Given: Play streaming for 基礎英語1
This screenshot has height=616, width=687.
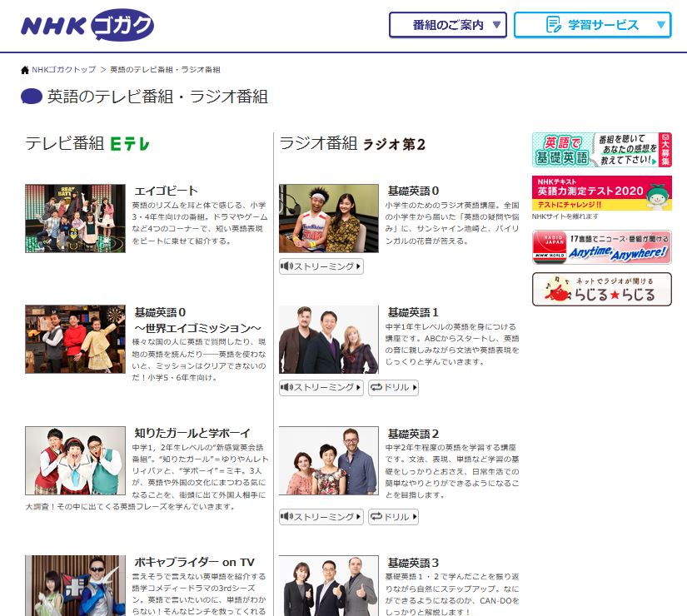Looking at the screenshot, I should (x=321, y=388).
